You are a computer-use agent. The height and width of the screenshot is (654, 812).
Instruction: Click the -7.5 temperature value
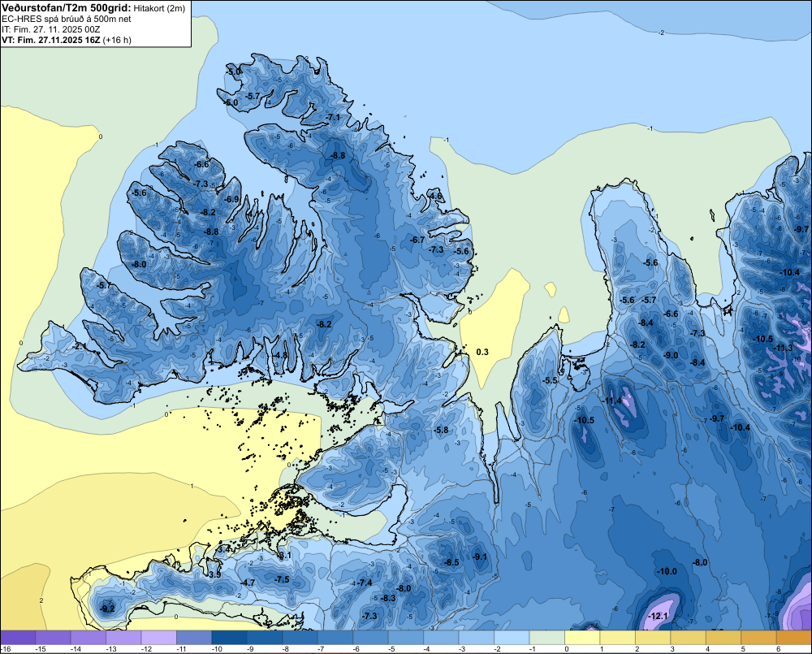coord(282,579)
